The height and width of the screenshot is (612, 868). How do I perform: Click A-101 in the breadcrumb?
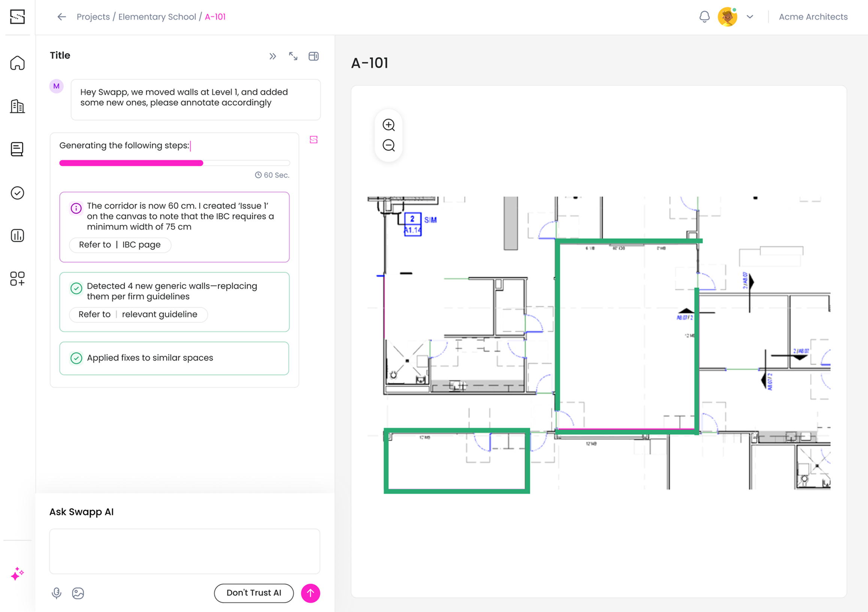pyautogui.click(x=215, y=16)
